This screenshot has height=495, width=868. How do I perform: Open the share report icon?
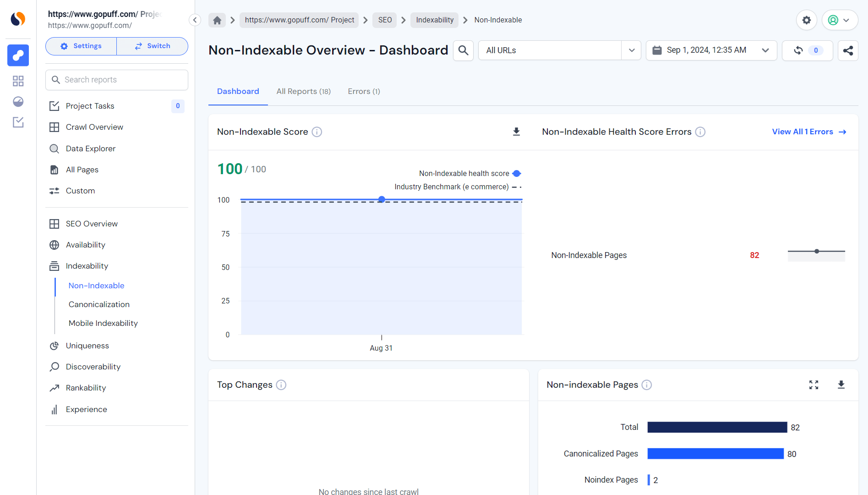coord(848,51)
